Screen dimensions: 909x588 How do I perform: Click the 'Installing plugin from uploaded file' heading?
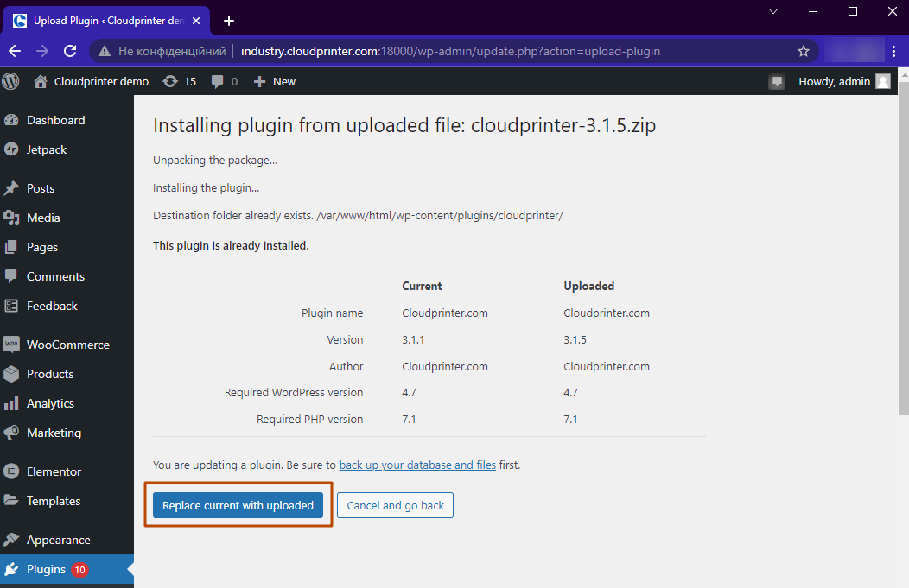click(404, 125)
